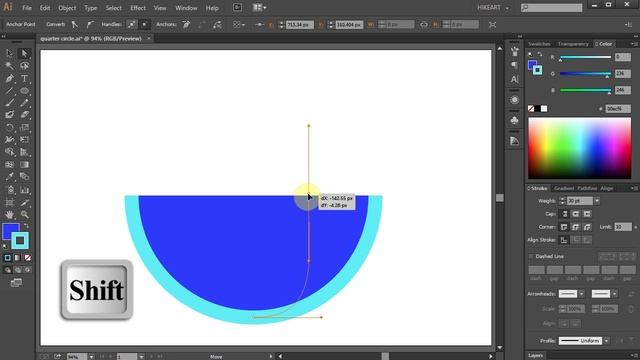This screenshot has height=360, width=640.
Task: Click the Isolate selected object icon
Action: [x=492, y=24]
